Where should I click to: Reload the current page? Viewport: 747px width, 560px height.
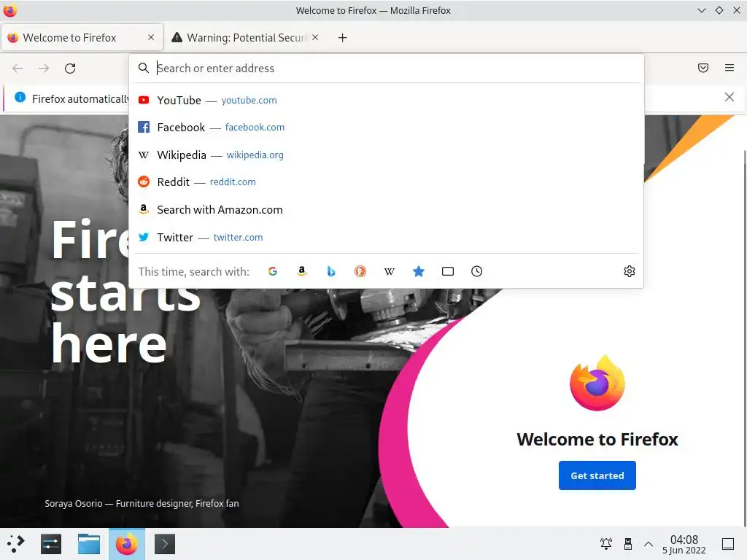[x=70, y=68]
